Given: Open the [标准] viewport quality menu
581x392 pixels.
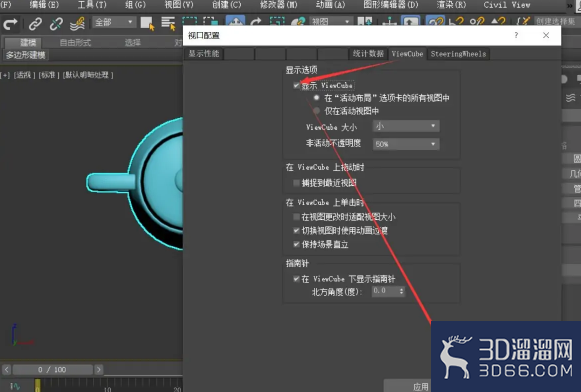Looking at the screenshot, I should pos(49,75).
